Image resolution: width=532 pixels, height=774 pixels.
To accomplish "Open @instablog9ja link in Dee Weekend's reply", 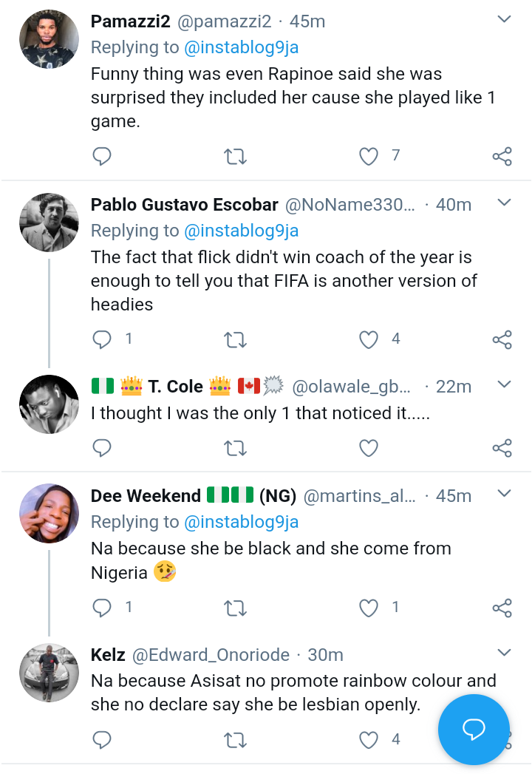I will click(241, 522).
